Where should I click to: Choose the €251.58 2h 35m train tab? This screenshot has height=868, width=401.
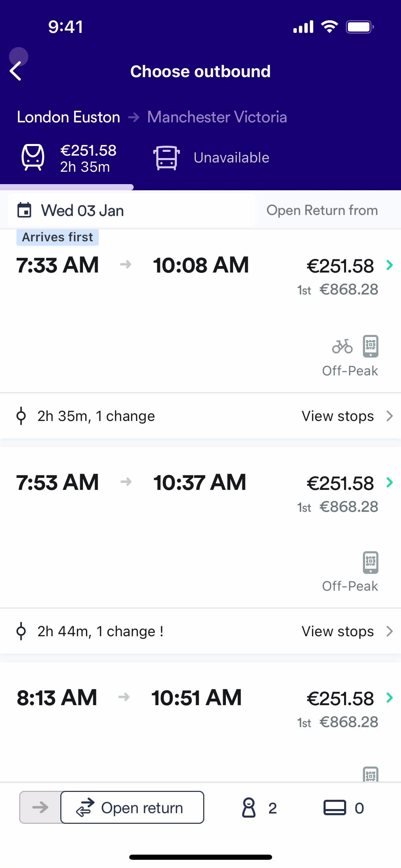click(x=69, y=158)
